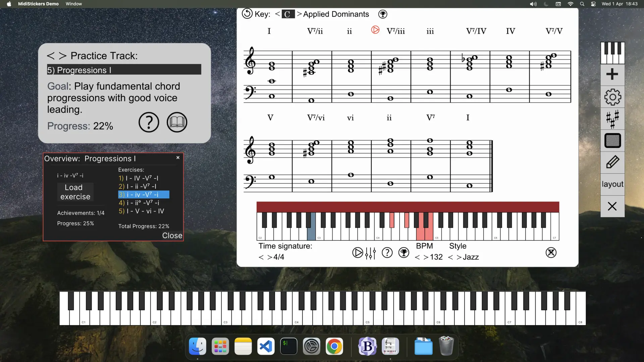The image size is (644, 362).
Task: Open key signature options via the sharps icon
Action: [612, 119]
